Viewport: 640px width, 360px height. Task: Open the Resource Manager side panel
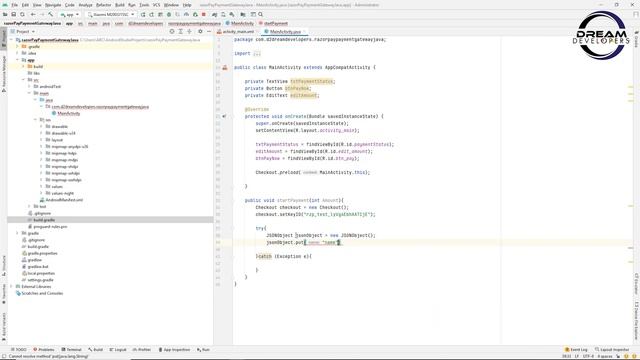(x=4, y=74)
